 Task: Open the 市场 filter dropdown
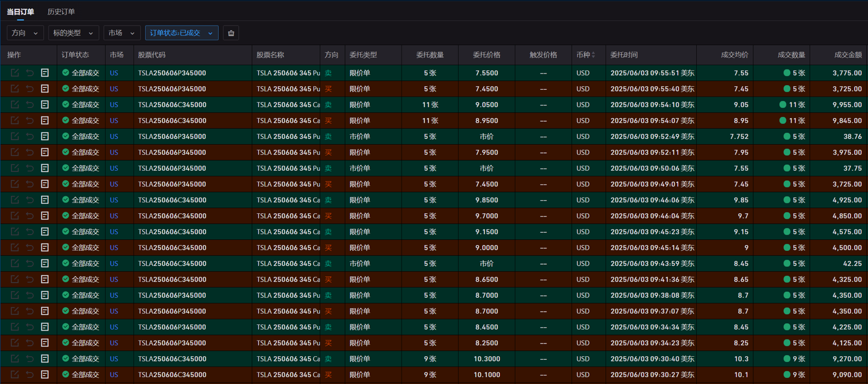(122, 33)
